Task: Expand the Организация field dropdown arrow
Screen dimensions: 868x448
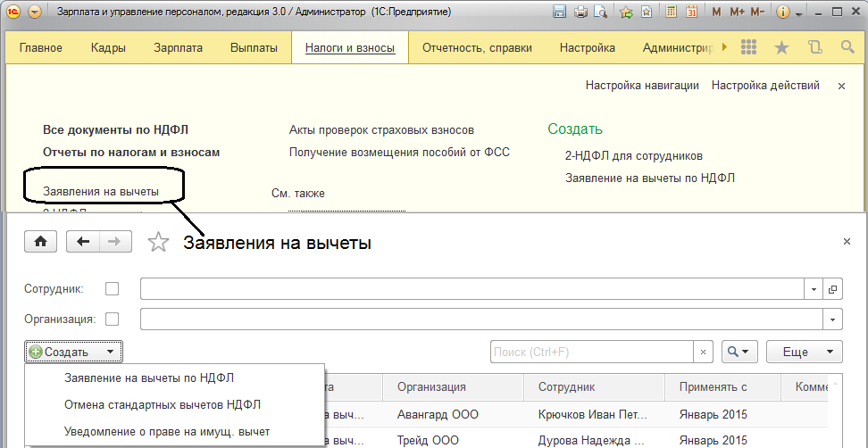Action: pyautogui.click(x=834, y=319)
